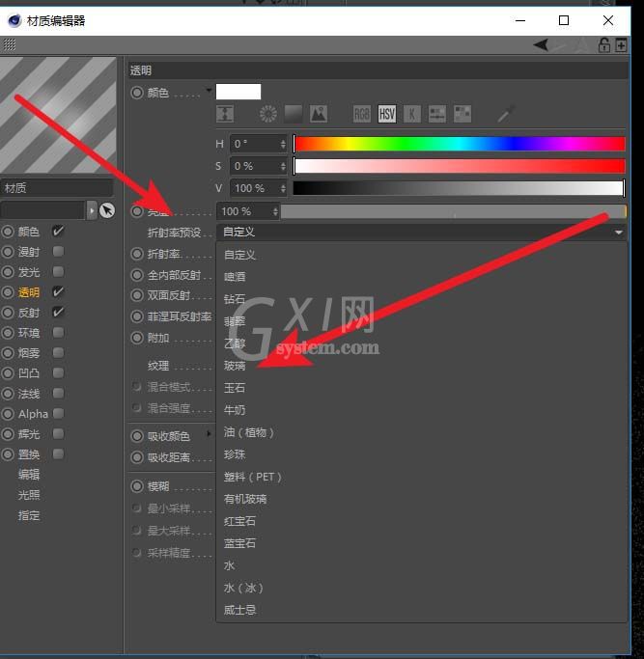Click on the saturation slider bar

[459, 166]
